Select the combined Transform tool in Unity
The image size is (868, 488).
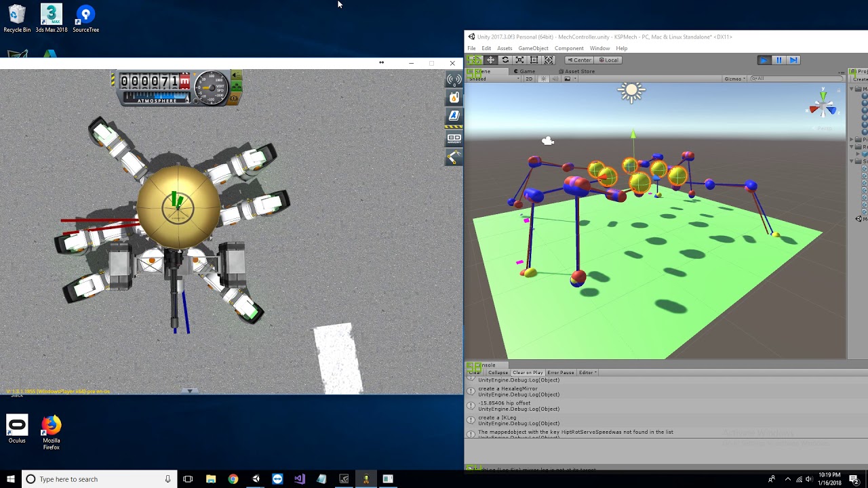point(549,60)
